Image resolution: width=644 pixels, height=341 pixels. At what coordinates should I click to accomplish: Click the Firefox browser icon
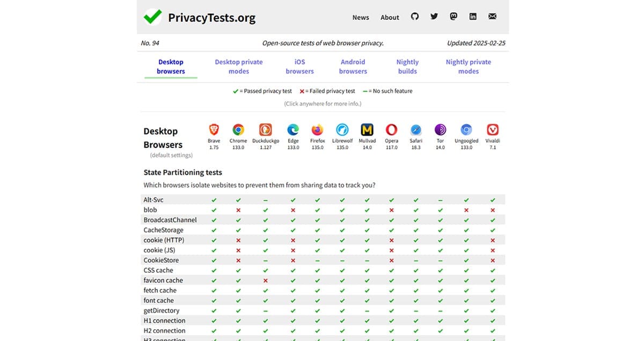(x=317, y=129)
